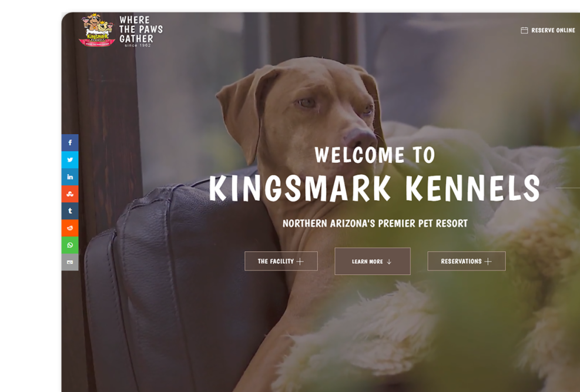Click the Where The Paws Gather tagline
This screenshot has width=580, height=392.
(x=140, y=29)
